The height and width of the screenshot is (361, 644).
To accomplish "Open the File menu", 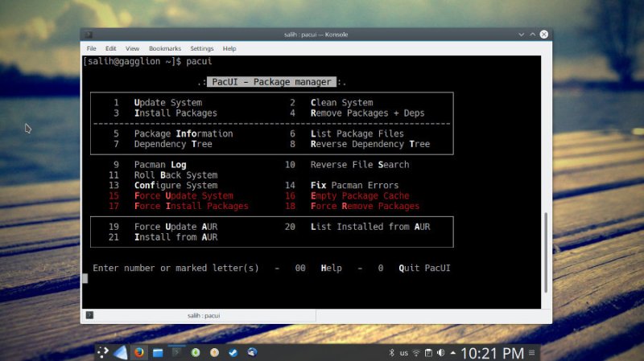I will pyautogui.click(x=91, y=48).
